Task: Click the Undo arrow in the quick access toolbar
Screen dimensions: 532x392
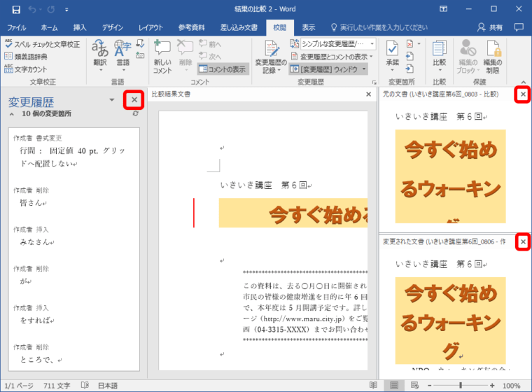Action: pos(32,10)
